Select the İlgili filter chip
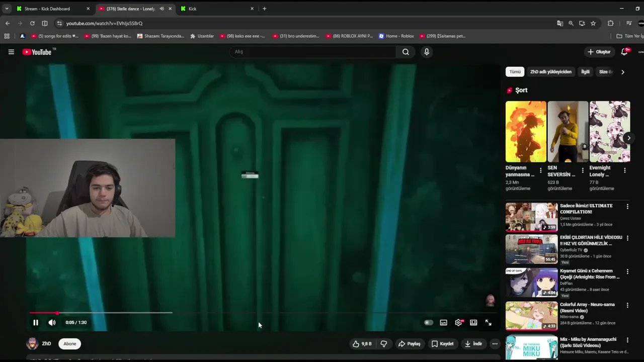 pyautogui.click(x=586, y=72)
